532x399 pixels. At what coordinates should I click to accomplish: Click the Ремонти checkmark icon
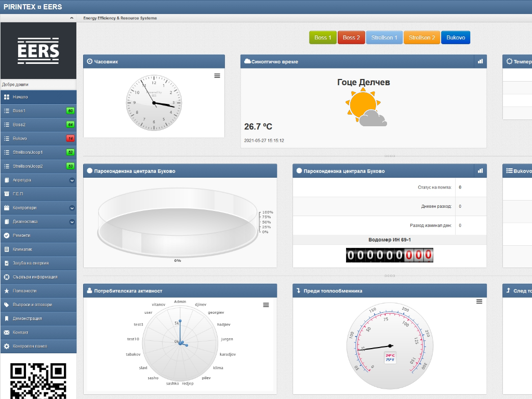point(6,235)
